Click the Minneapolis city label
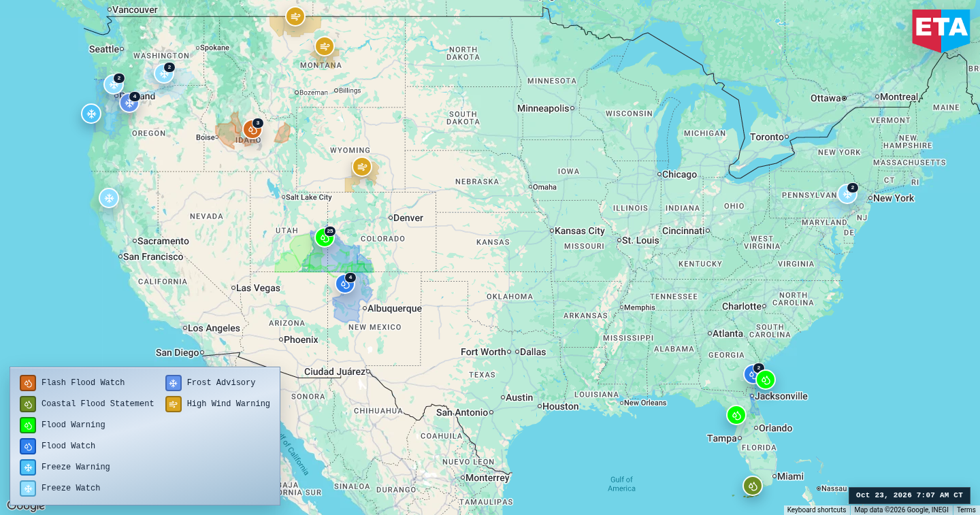The image size is (980, 515). coord(543,109)
